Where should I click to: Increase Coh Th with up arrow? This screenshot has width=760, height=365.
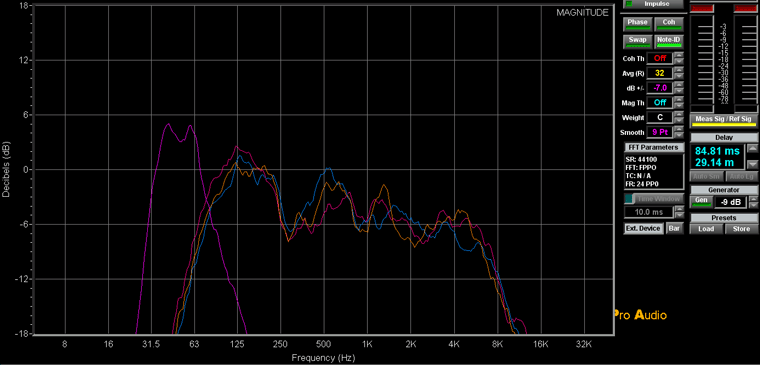(x=679, y=56)
